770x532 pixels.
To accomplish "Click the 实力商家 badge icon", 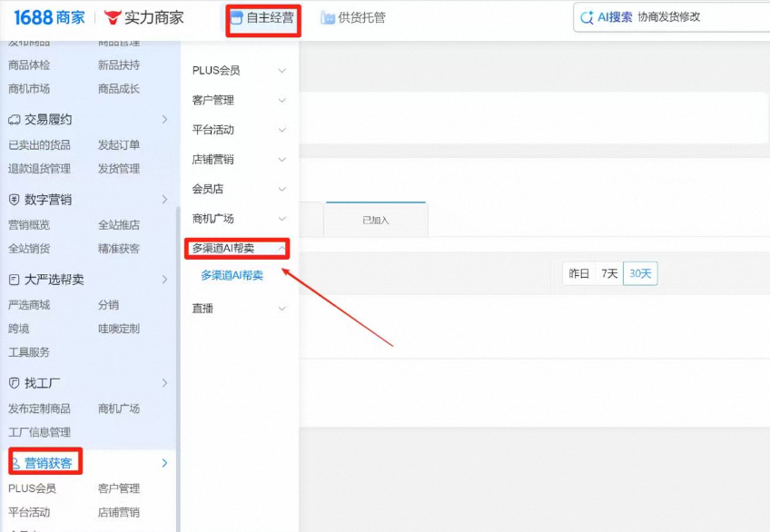I will click(113, 17).
